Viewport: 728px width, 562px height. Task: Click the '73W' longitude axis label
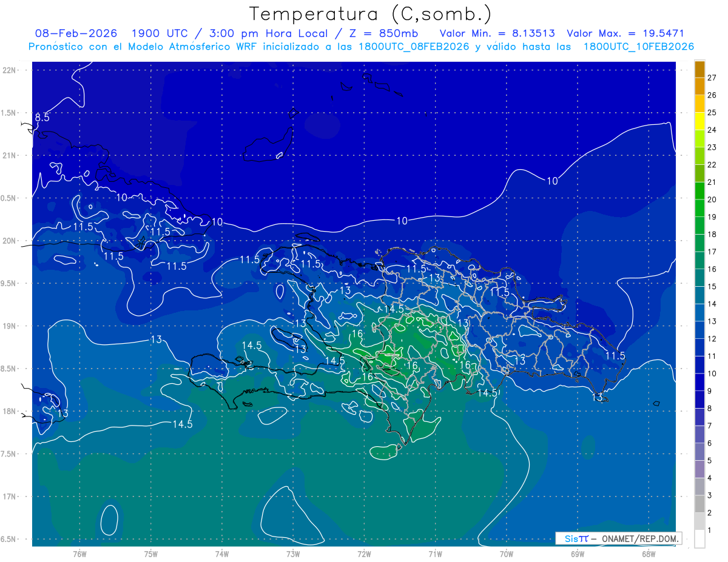coord(293,554)
